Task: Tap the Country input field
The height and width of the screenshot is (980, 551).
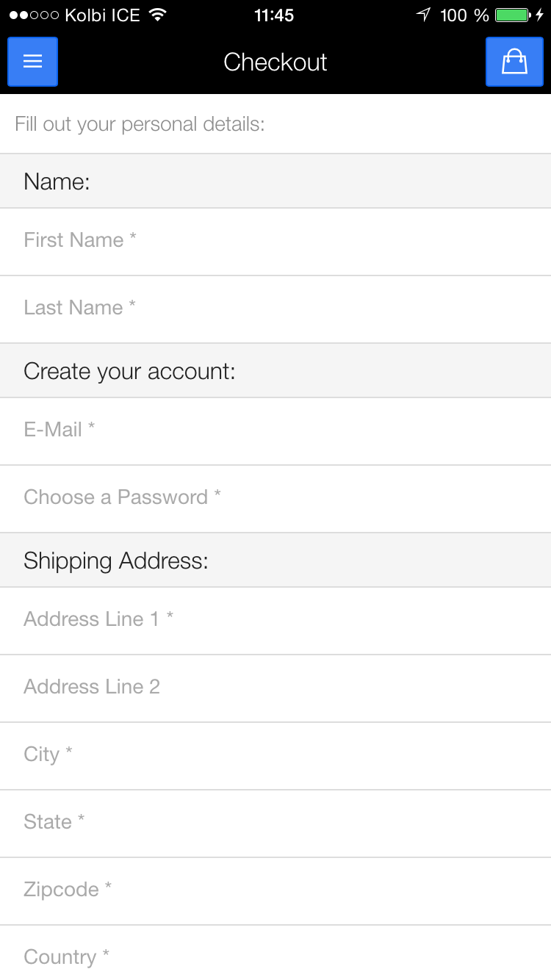Action: click(x=275, y=956)
